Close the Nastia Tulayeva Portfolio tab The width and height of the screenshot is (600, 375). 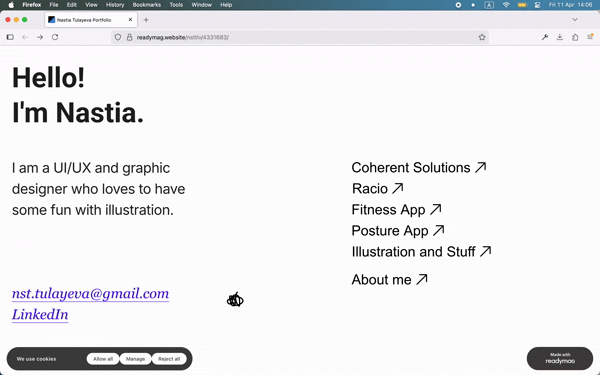point(130,20)
